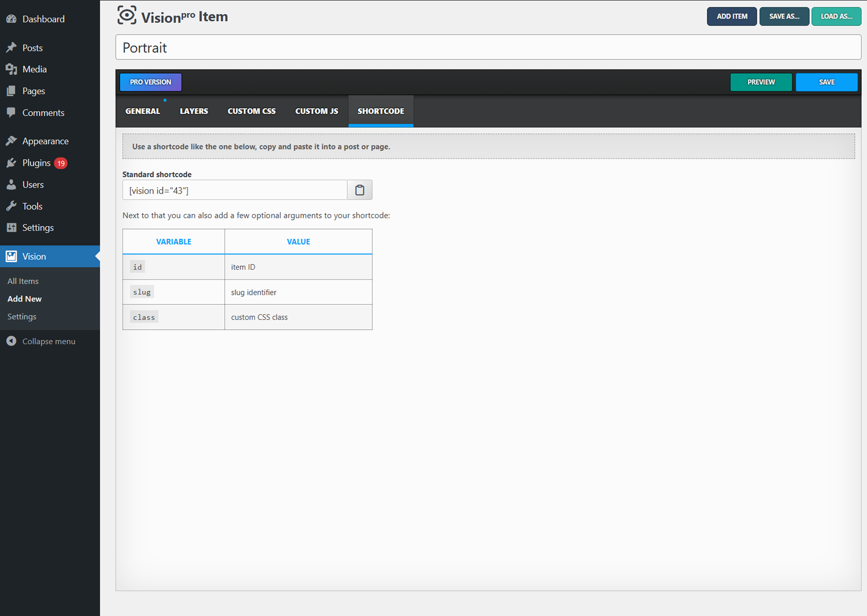Click the Vision eye logo icon
This screenshot has height=616, width=867.
(x=127, y=15)
